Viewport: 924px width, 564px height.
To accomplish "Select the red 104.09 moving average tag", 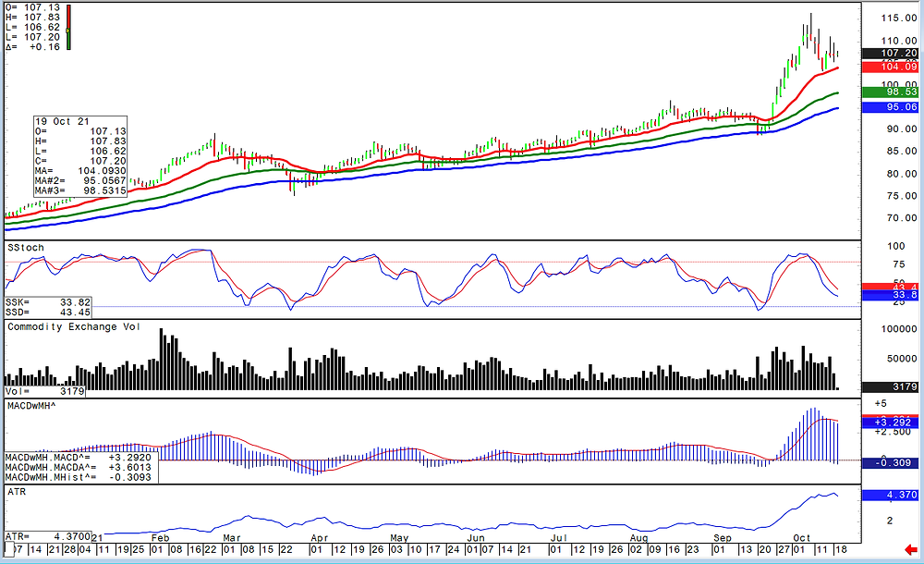I will [x=890, y=67].
